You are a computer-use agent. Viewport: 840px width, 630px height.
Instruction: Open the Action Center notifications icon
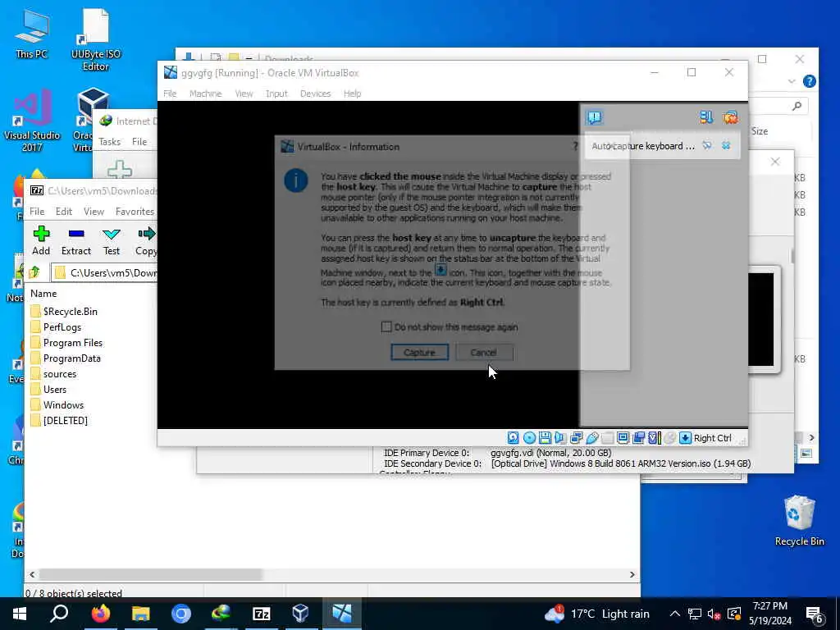coord(815,615)
